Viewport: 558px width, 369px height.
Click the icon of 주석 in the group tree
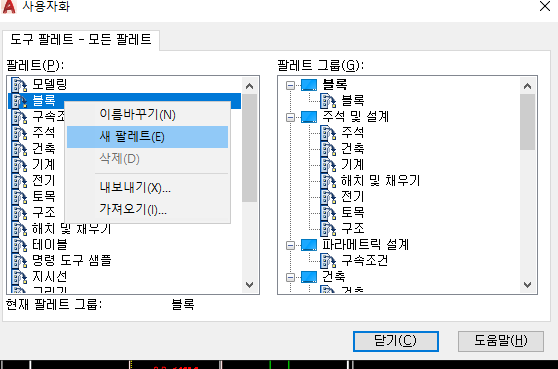[x=328, y=133]
